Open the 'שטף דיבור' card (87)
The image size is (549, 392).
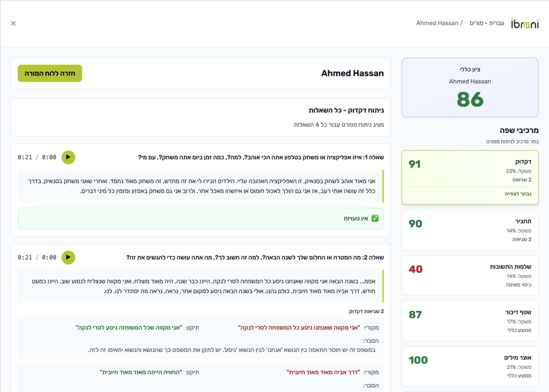pyautogui.click(x=470, y=321)
